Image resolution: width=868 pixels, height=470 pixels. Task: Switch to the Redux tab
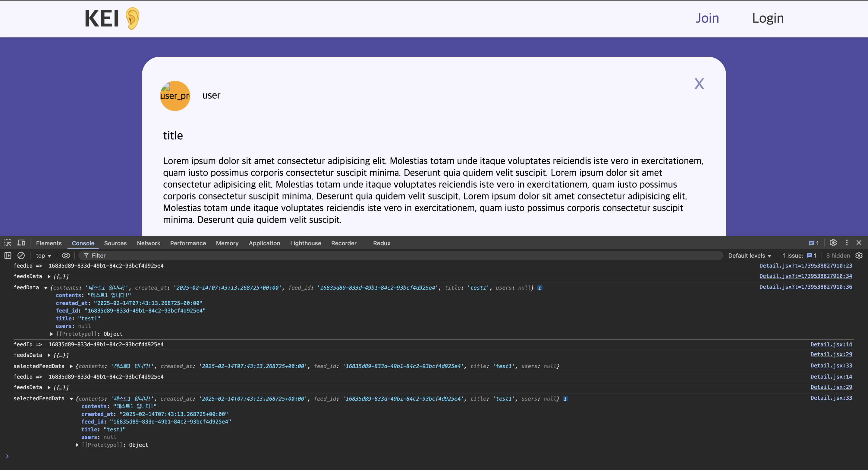coord(382,243)
